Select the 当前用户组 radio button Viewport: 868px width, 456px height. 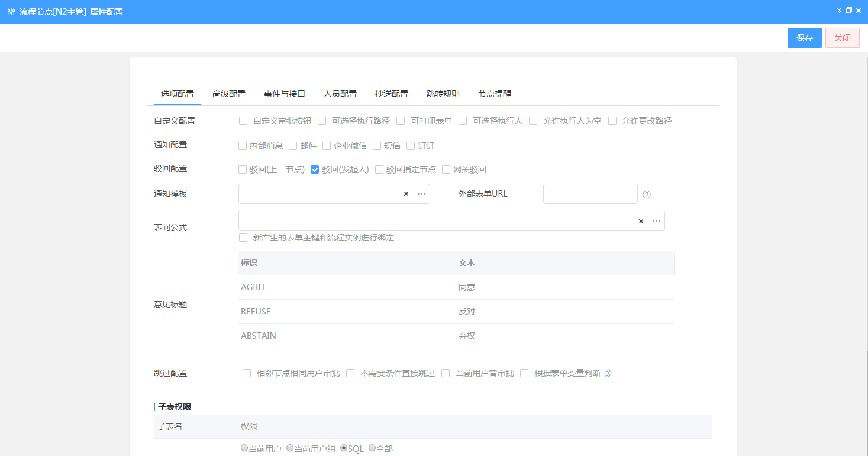tap(290, 448)
